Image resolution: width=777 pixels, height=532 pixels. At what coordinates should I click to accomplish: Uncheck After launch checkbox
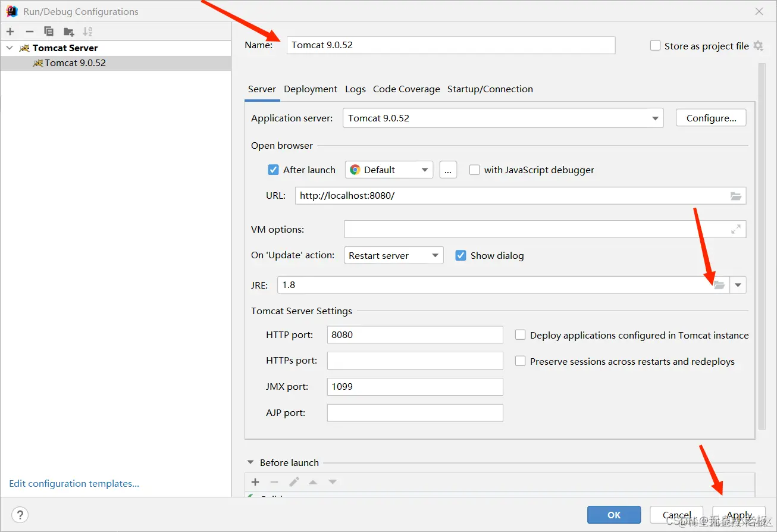[273, 170]
